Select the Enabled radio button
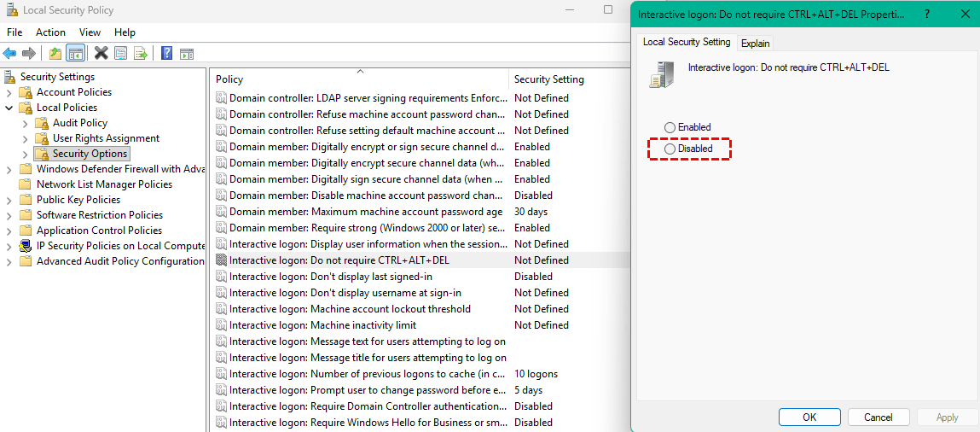The width and height of the screenshot is (980, 432). tap(670, 127)
